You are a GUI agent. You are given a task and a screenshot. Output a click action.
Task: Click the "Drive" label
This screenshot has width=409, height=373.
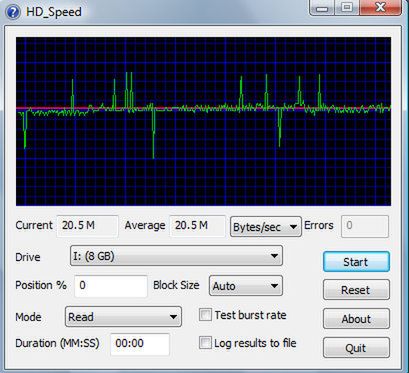(28, 257)
